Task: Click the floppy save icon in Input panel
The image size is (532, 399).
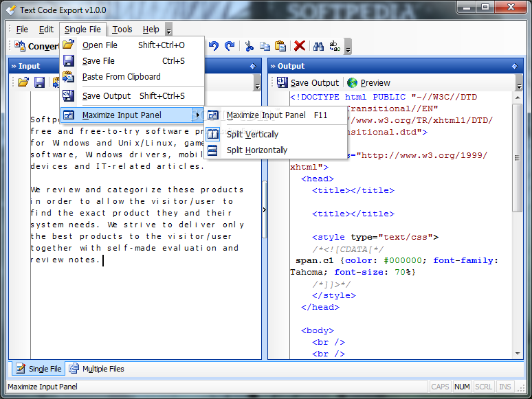Action: (x=39, y=82)
